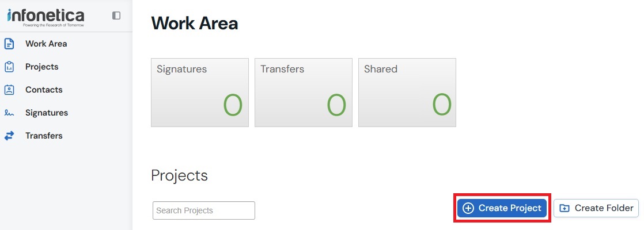Collapse the sidebar with the panel icon
The width and height of the screenshot is (644, 230).
(116, 16)
